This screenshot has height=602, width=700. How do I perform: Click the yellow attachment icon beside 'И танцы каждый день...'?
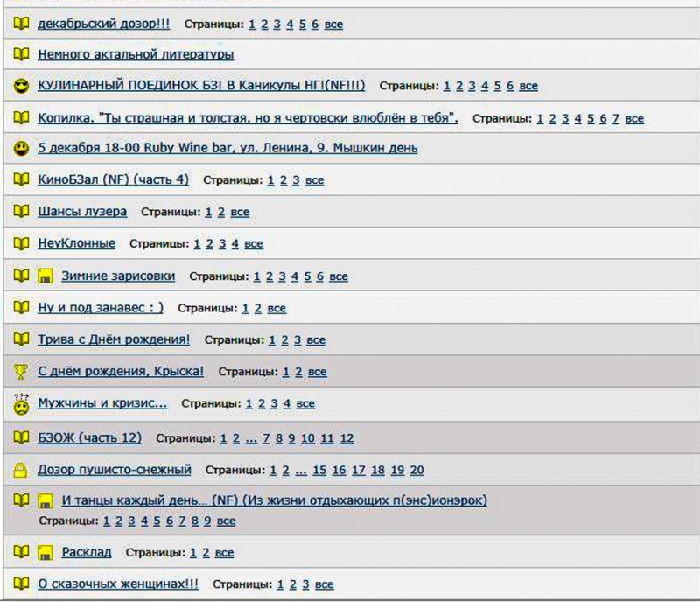point(45,501)
